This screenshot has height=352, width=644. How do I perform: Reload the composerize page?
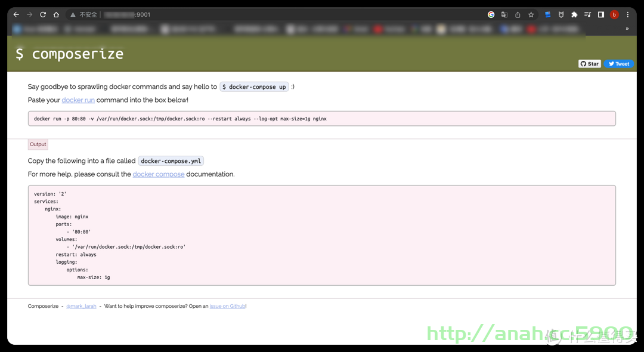pos(43,15)
